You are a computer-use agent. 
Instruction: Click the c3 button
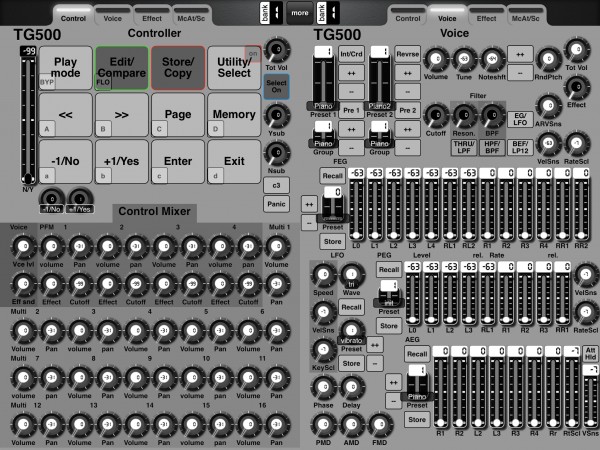coord(276,185)
